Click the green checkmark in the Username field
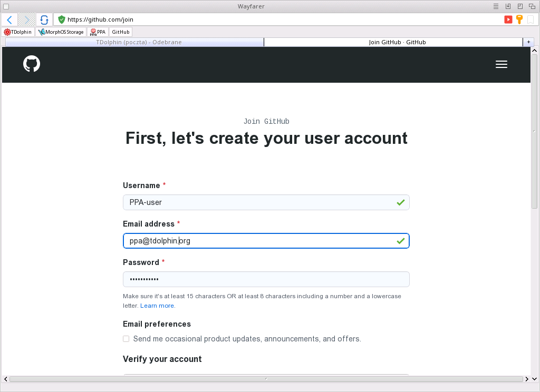Screen dimensions: 540x392 coord(401,202)
